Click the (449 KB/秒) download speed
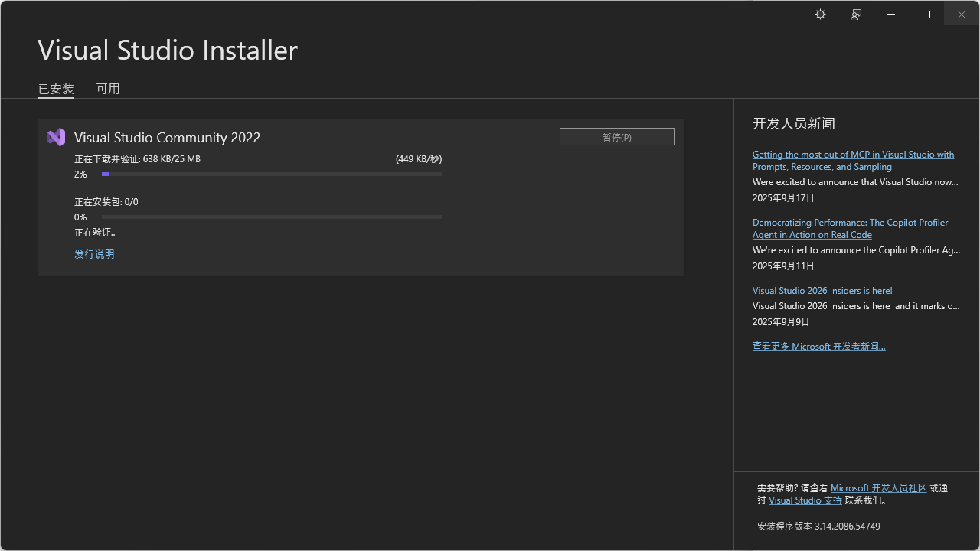 [x=419, y=159]
